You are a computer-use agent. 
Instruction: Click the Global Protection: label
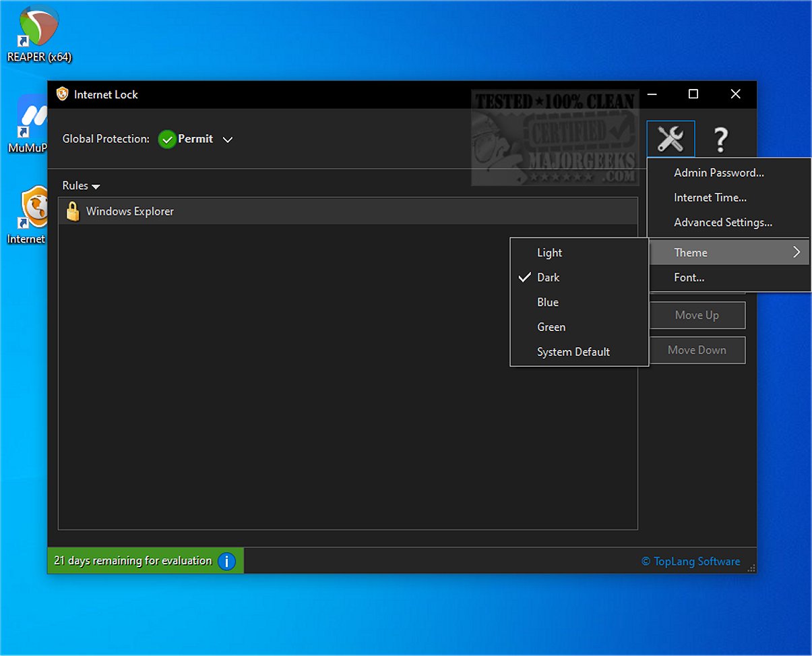click(x=106, y=139)
